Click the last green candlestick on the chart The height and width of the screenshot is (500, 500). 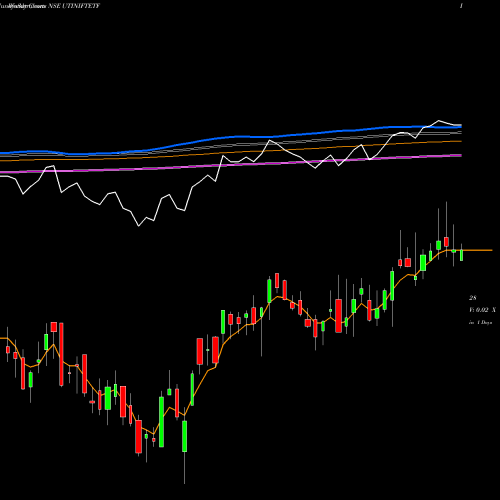tap(462, 255)
